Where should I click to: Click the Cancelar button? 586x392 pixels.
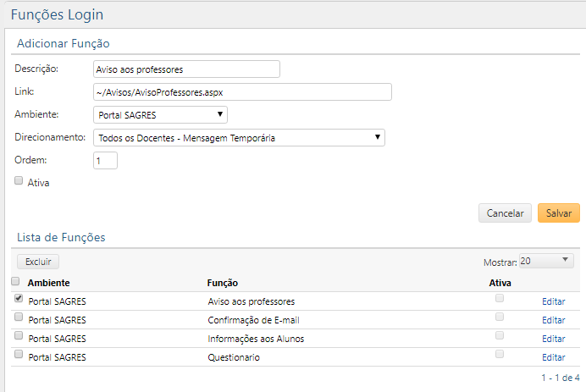tap(505, 213)
